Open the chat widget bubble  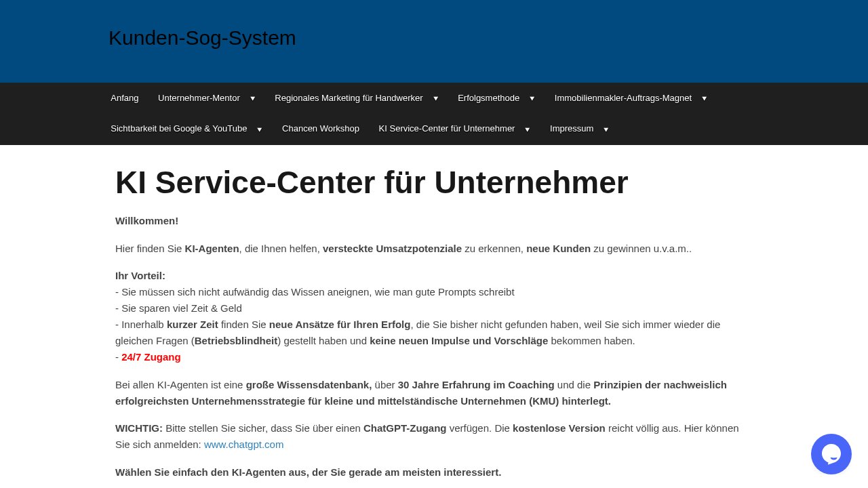831,454
